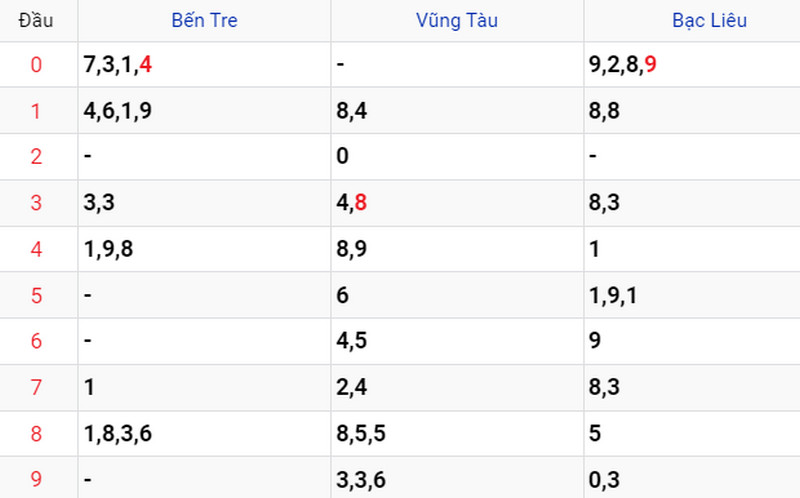Click Bến Tre cell showing 7,3,1,4
This screenshot has height=498, width=800.
point(204,65)
